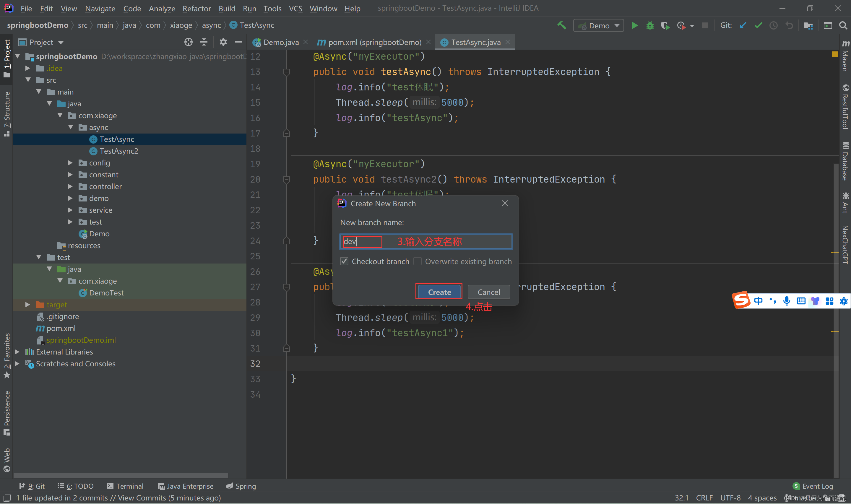Click the Git update project icon

tap(742, 25)
